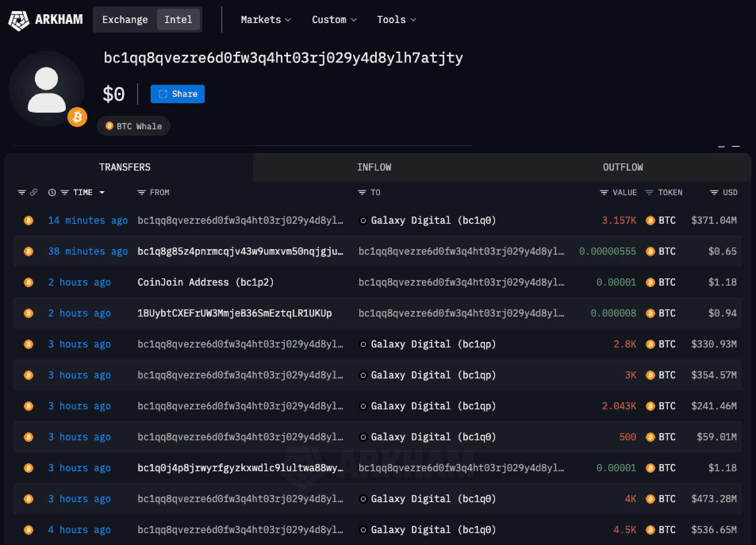Click the filter icon next to TIME
This screenshot has width=756, height=545.
tap(65, 192)
